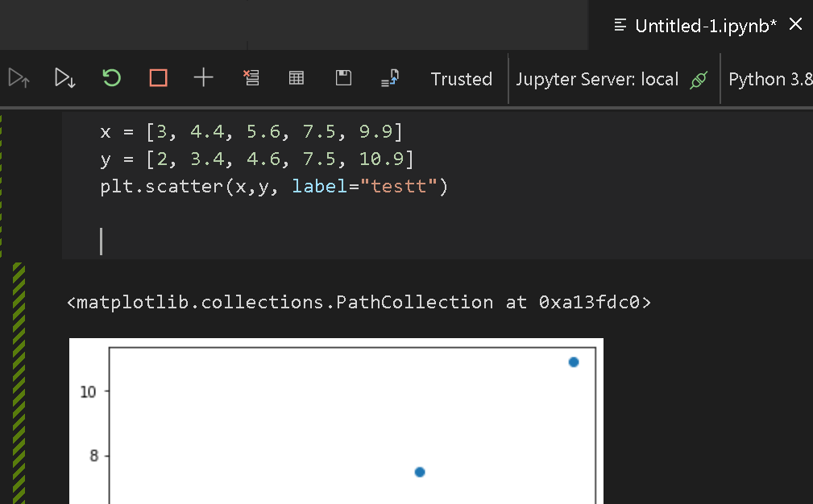Open the Jupyter Server: local selector
This screenshot has width=813, height=504.
(597, 79)
